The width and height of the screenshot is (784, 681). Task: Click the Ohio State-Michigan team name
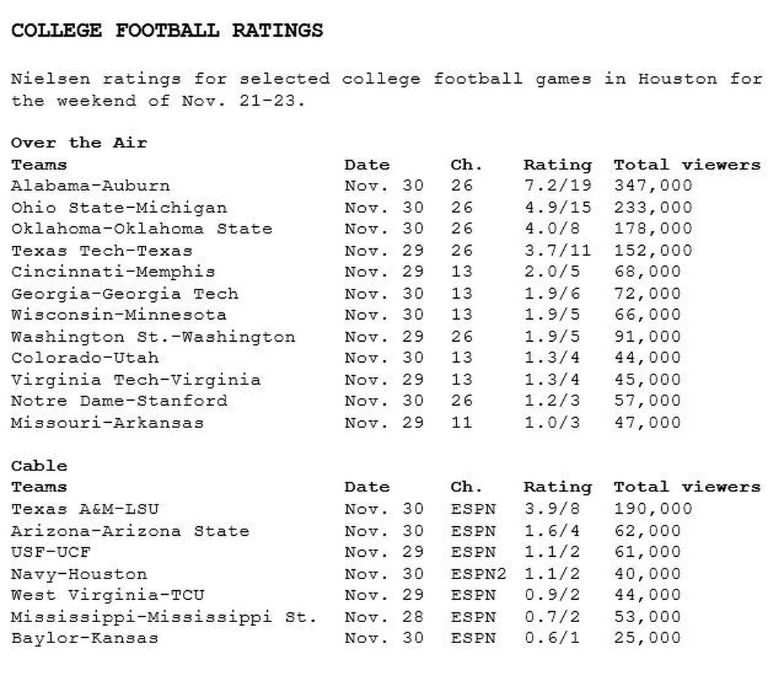tap(119, 208)
